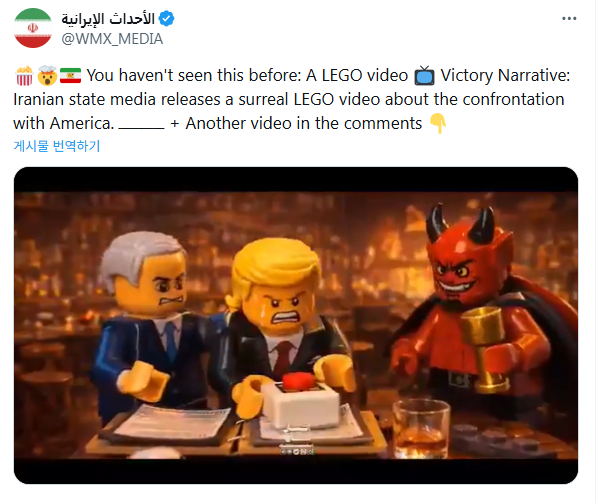601x503 pixels.
Task: Click the Iran flag emoji in text
Action: 71,76
